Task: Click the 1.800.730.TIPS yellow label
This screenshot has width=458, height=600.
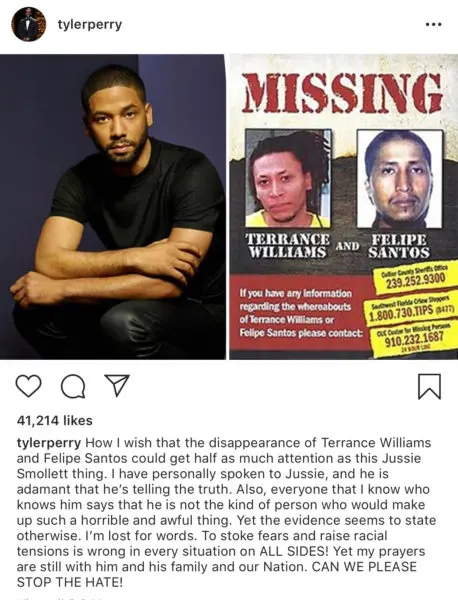Action: coord(412,310)
